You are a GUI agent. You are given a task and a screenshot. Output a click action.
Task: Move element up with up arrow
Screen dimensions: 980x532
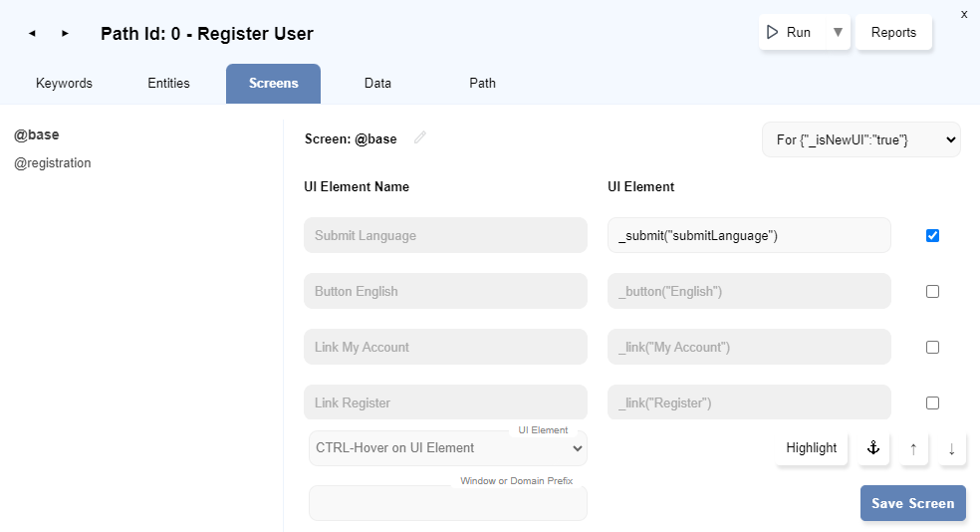(x=912, y=448)
